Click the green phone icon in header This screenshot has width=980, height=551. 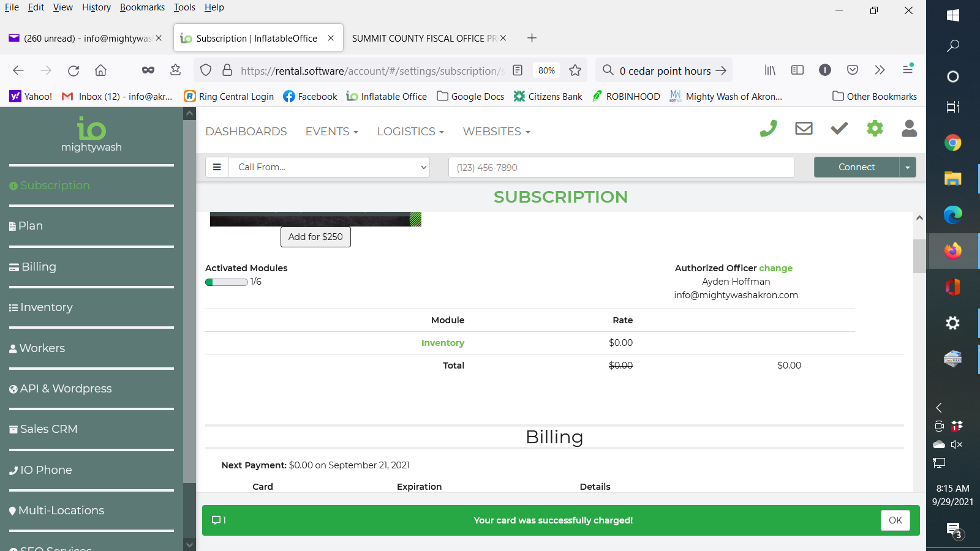click(x=768, y=129)
